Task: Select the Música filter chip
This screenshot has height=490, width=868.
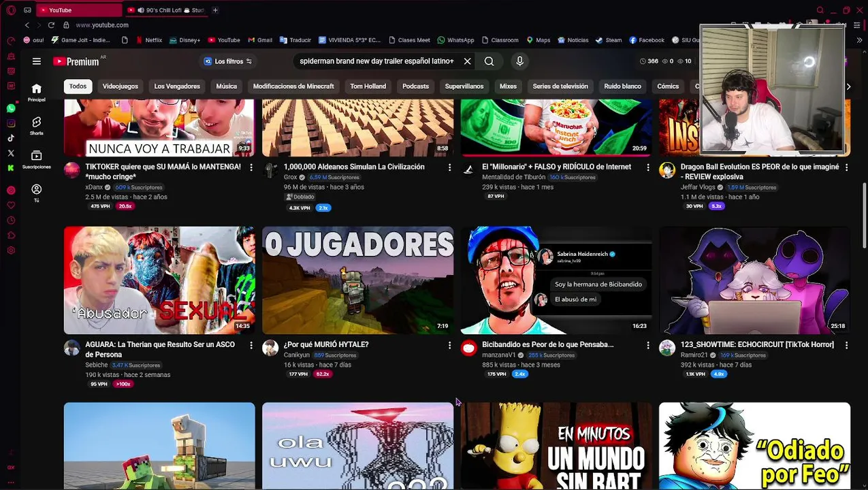Action: click(226, 86)
